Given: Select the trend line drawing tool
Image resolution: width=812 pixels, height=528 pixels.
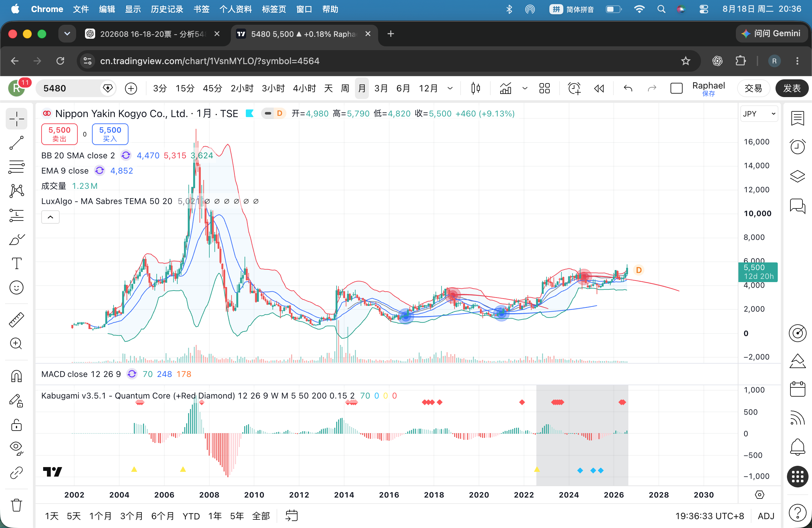Looking at the screenshot, I should tap(16, 143).
